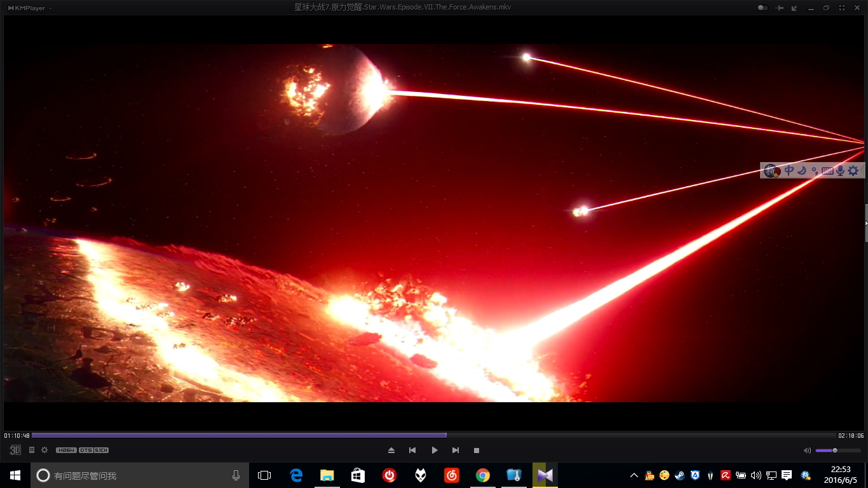Click Cortana microphone icon
Viewport: 868px width, 488px height.
pos(236,475)
